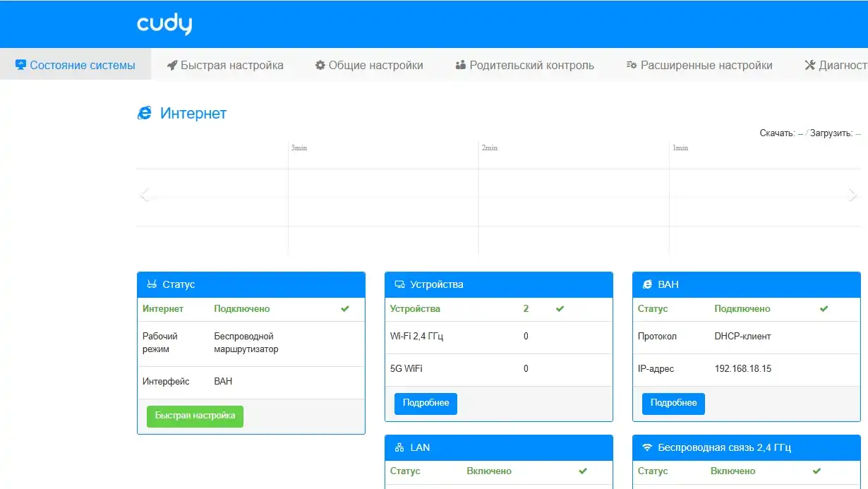Click green checkmark next to Интернет Подключено
Screen dimensions: 868x489
coord(345,308)
